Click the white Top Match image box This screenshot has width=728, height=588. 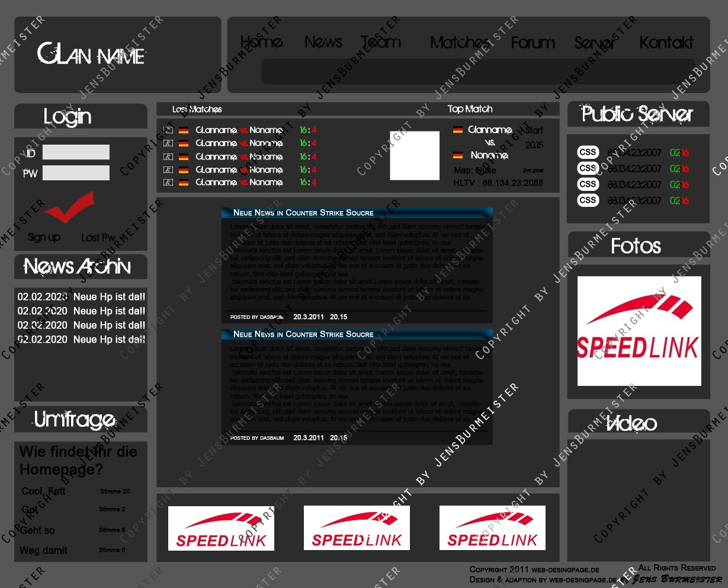(415, 156)
